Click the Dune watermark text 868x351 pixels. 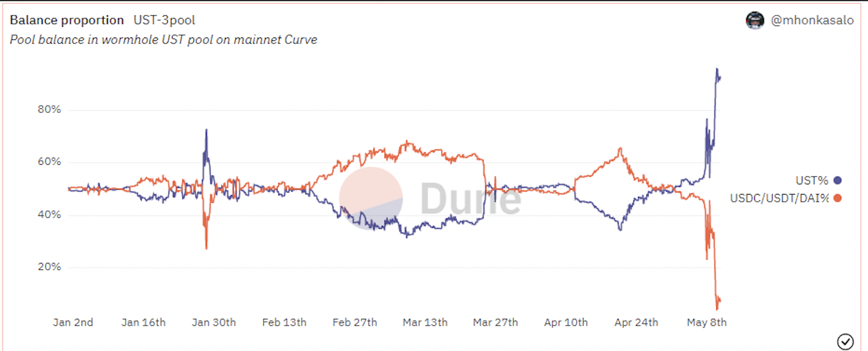coord(470,198)
